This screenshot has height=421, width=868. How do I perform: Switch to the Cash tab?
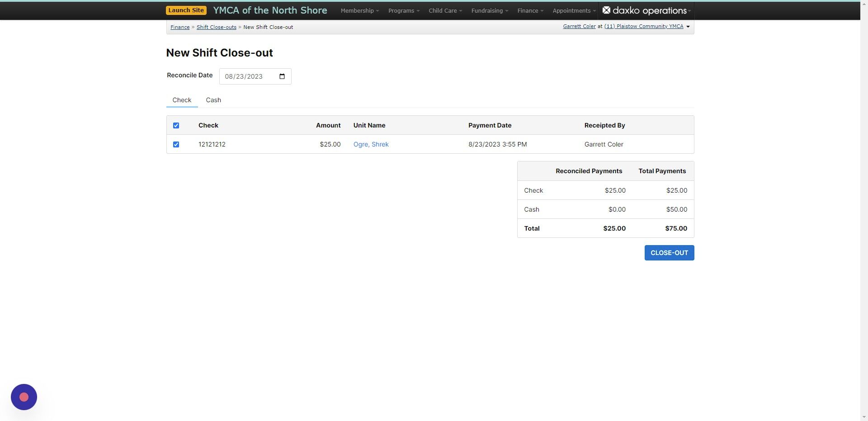coord(213,100)
